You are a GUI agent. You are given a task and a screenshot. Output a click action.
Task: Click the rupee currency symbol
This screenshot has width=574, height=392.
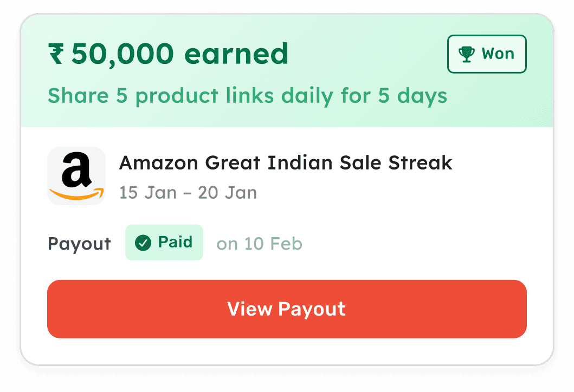(55, 54)
